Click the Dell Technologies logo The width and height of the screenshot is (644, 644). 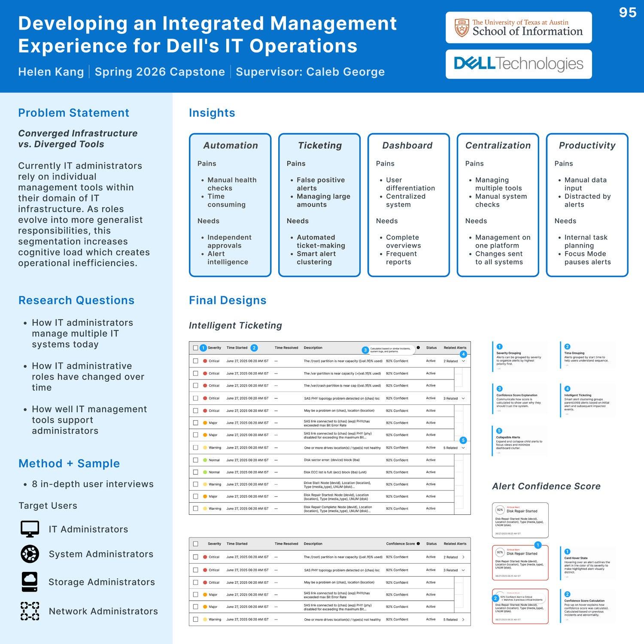click(x=519, y=64)
